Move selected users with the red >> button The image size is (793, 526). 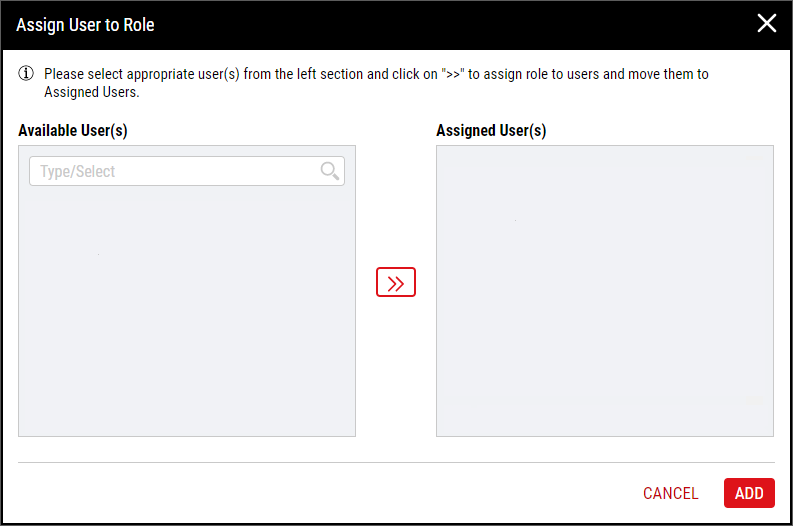pyautogui.click(x=395, y=282)
